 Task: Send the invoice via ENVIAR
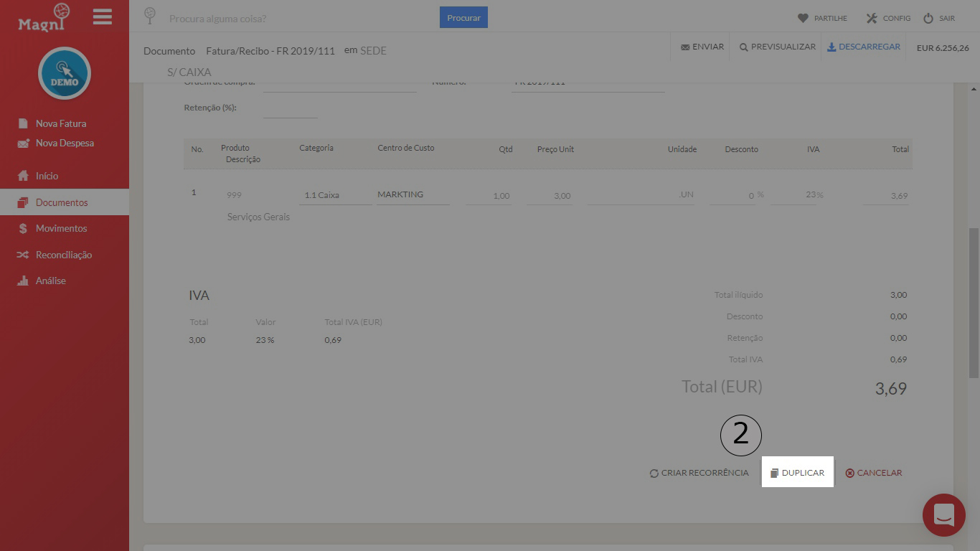(701, 46)
